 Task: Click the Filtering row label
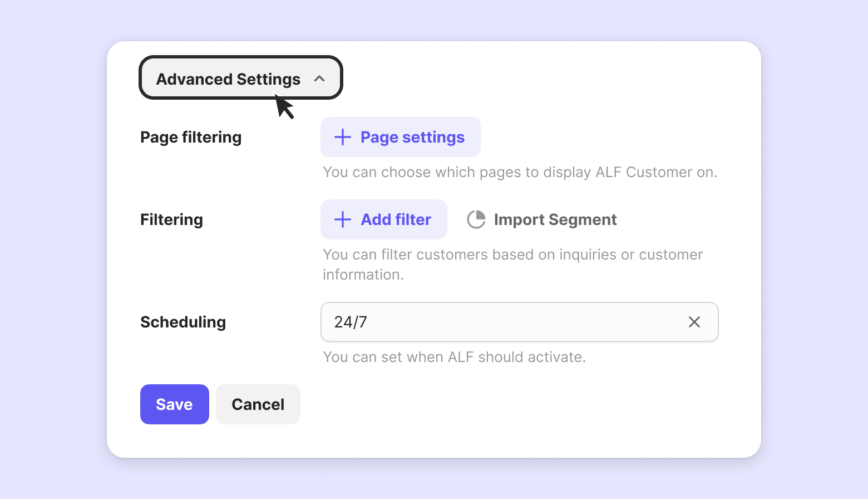pos(171,219)
